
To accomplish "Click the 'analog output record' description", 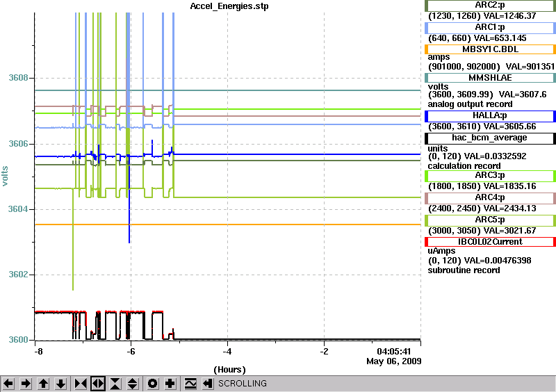I will pyautogui.click(x=470, y=104).
